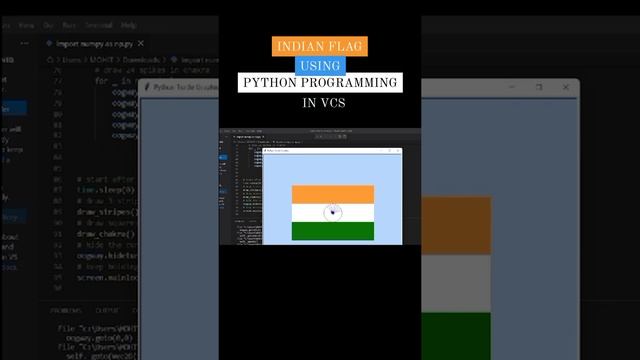Open the PROBLEMS panel tab
The width and height of the screenshot is (640, 360).
(x=66, y=311)
